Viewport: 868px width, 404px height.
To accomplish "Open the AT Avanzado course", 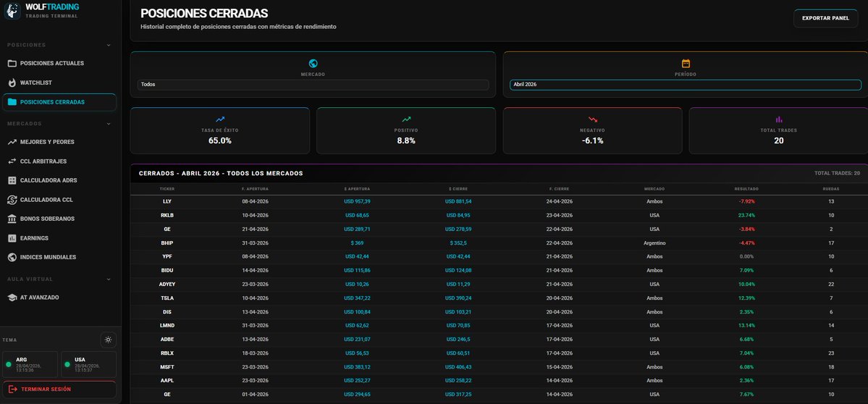I will [x=59, y=298].
